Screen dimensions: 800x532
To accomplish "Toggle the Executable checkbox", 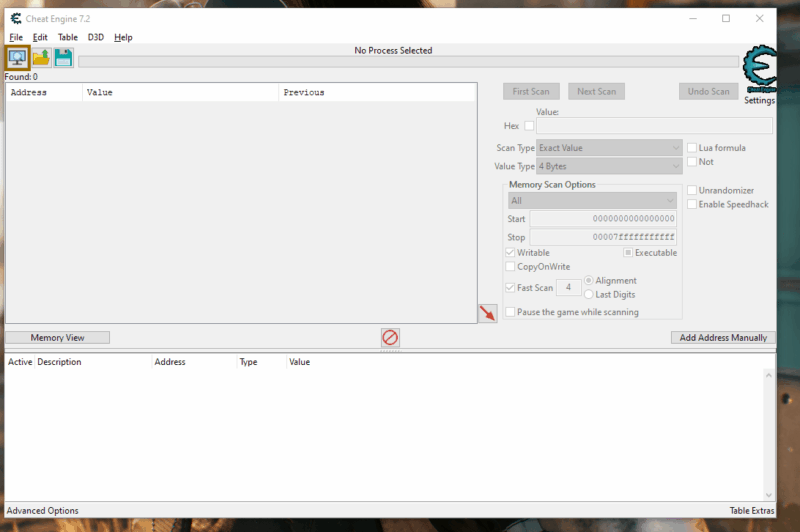I will [628, 252].
